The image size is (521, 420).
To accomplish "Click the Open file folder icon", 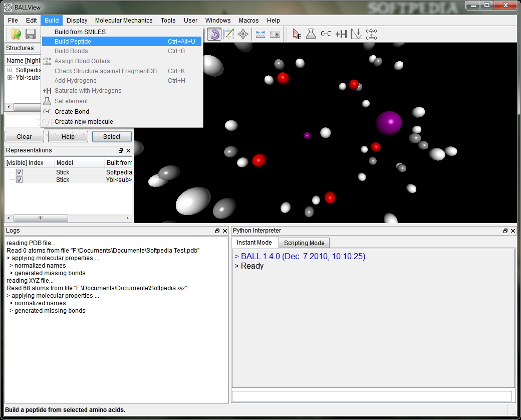I will (16, 34).
